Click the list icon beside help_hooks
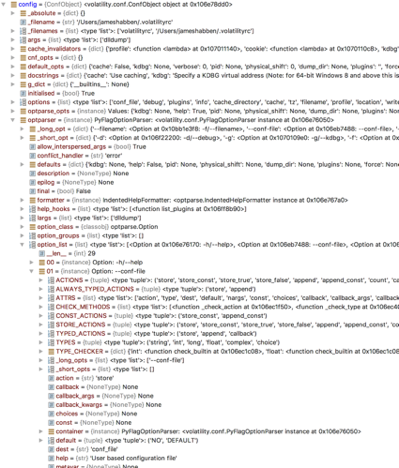 [32, 209]
